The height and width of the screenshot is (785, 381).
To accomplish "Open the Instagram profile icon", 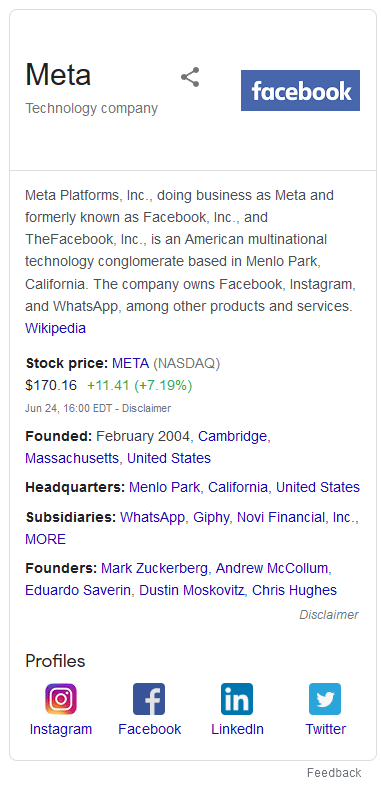I will [x=61, y=699].
